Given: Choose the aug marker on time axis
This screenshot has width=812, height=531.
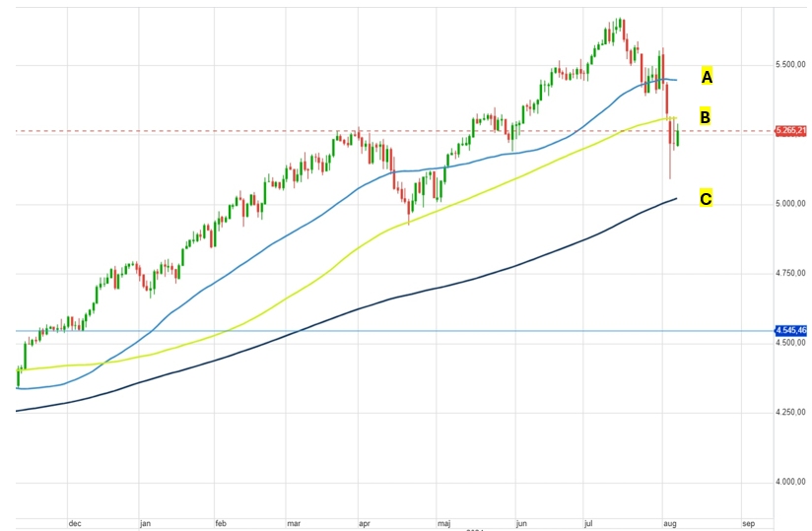Looking at the screenshot, I should point(670,523).
